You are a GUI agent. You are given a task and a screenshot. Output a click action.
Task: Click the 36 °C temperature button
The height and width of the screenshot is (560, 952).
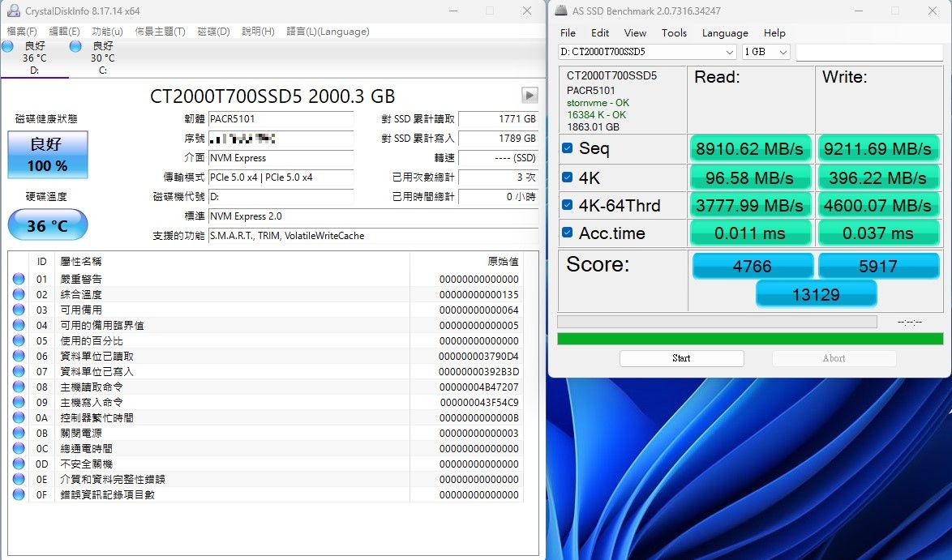tap(47, 225)
